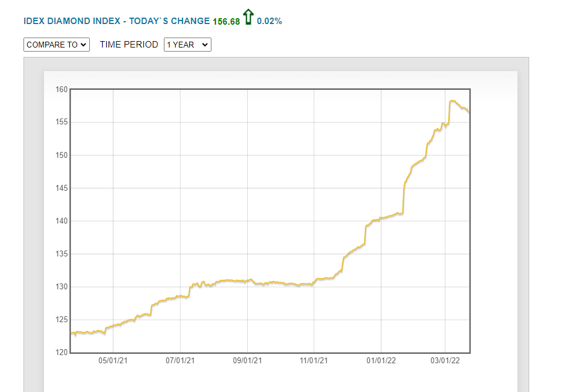
Task: Click the 156.68 index value
Action: pyautogui.click(x=226, y=22)
